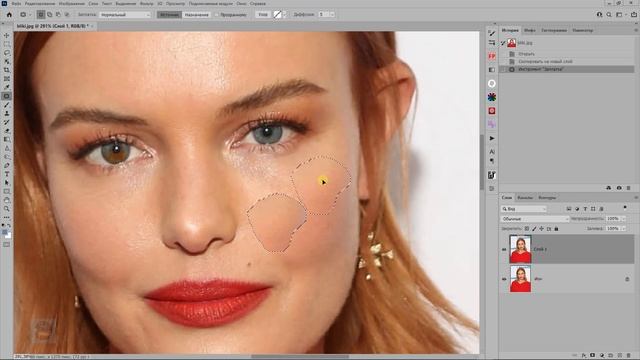Filter layers by type T icon
The image size is (640, 360).
(585, 209)
